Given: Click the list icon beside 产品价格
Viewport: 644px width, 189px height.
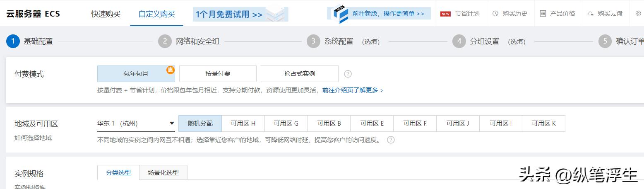Looking at the screenshot, I should (543, 13).
